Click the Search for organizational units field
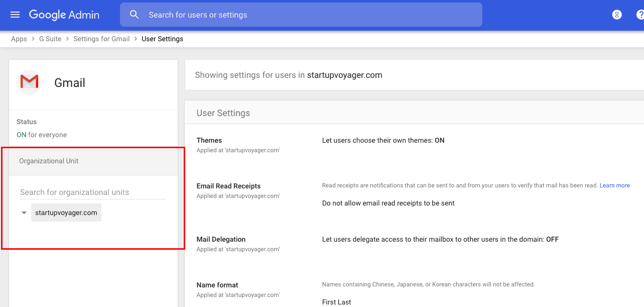Image resolution: width=644 pixels, height=307 pixels. point(92,192)
